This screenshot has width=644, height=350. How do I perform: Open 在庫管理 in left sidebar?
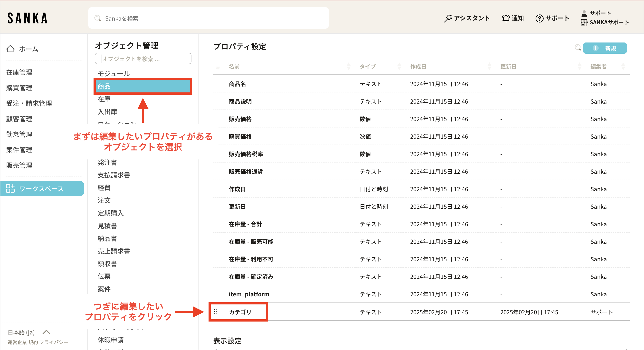coord(19,72)
